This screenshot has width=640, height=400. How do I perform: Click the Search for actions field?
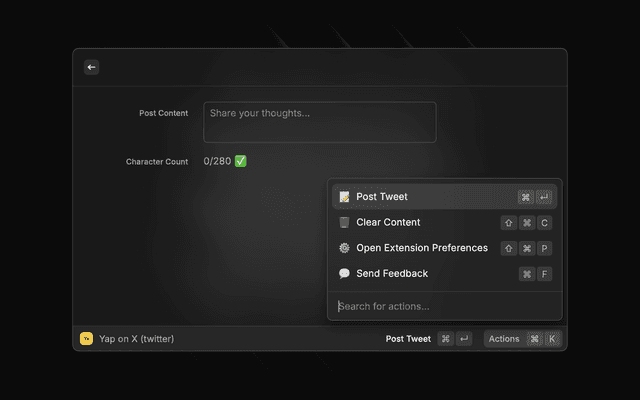point(444,306)
